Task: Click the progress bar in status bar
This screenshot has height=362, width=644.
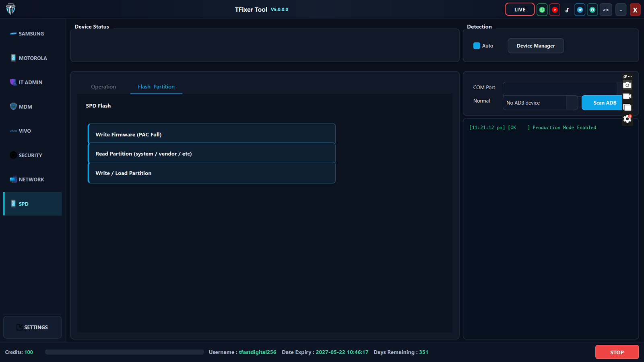Action: click(x=124, y=352)
